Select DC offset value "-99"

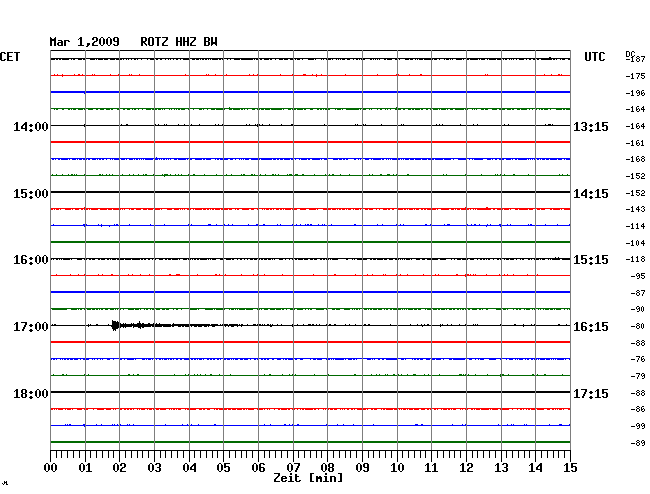638,426
